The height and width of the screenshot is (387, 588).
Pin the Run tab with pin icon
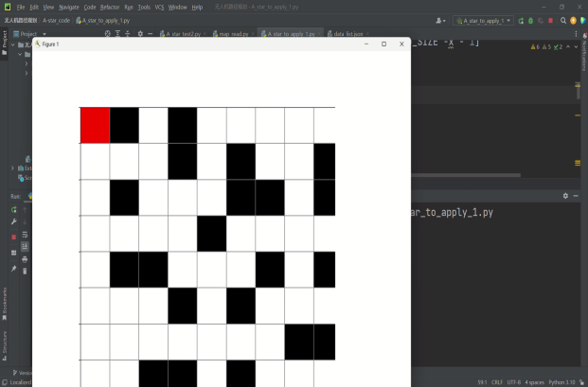(13, 270)
